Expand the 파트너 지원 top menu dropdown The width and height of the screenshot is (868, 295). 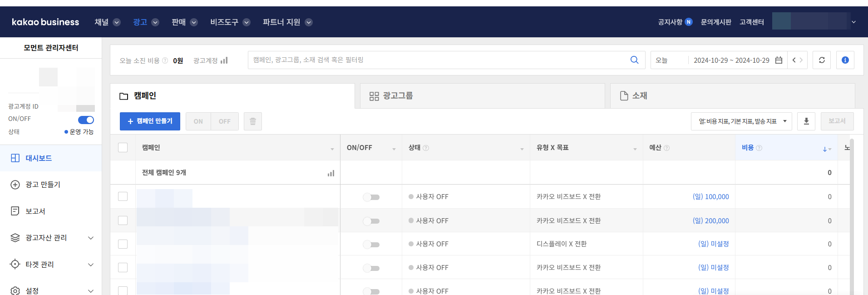tap(309, 22)
